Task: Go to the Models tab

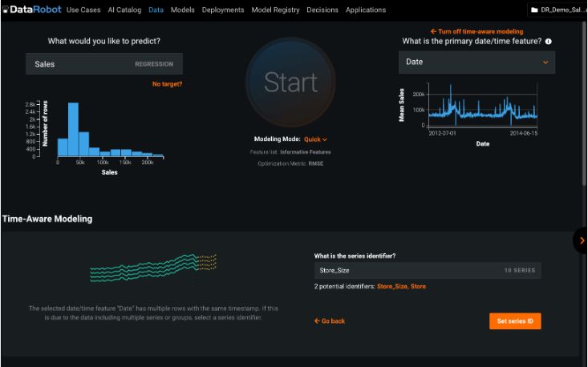Action: pos(183,10)
